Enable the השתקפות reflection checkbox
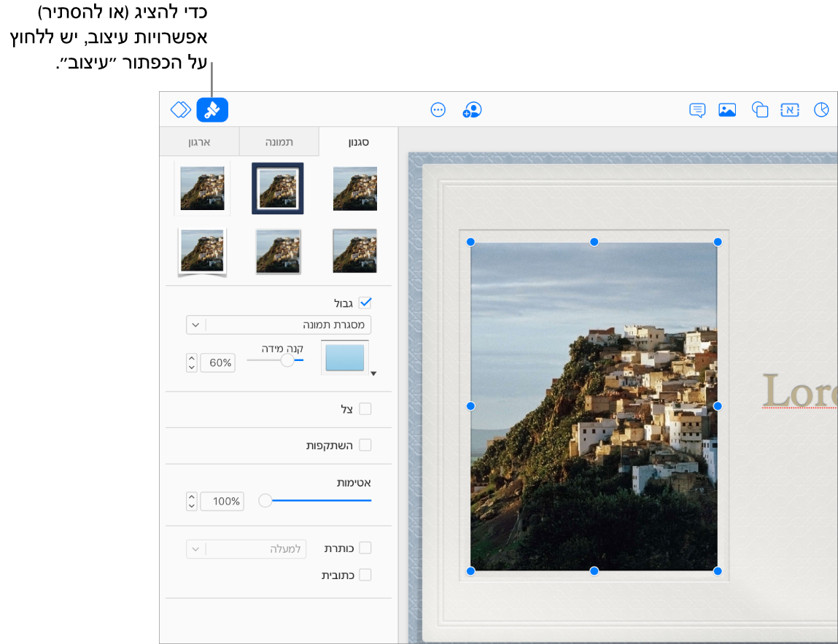This screenshot has width=838, height=644. [365, 445]
